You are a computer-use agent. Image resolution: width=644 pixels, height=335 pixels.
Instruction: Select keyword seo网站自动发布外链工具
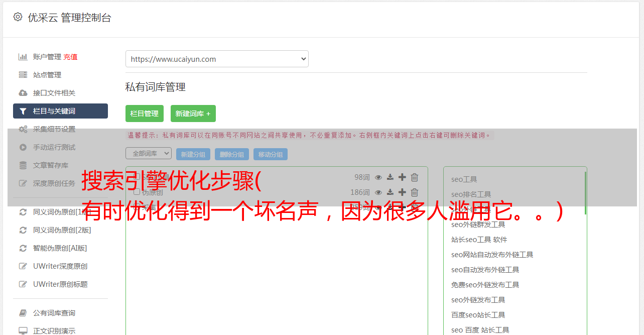pyautogui.click(x=492, y=255)
